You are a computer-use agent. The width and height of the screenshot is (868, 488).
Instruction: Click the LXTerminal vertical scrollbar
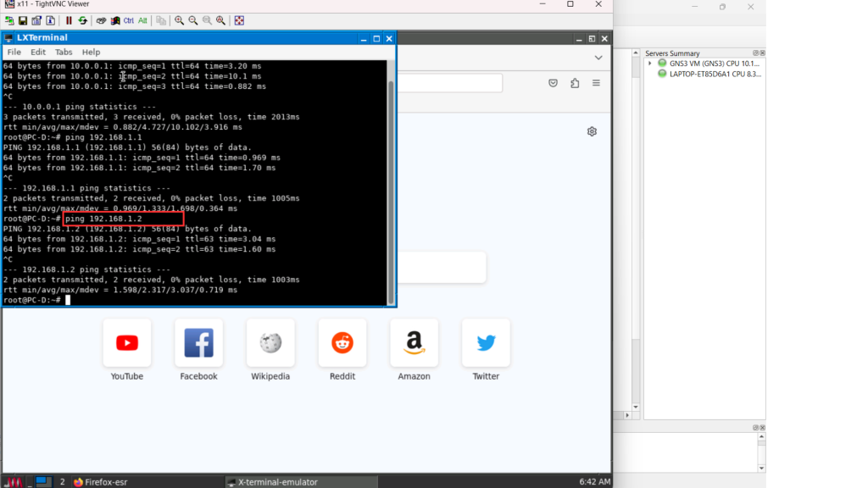391,186
